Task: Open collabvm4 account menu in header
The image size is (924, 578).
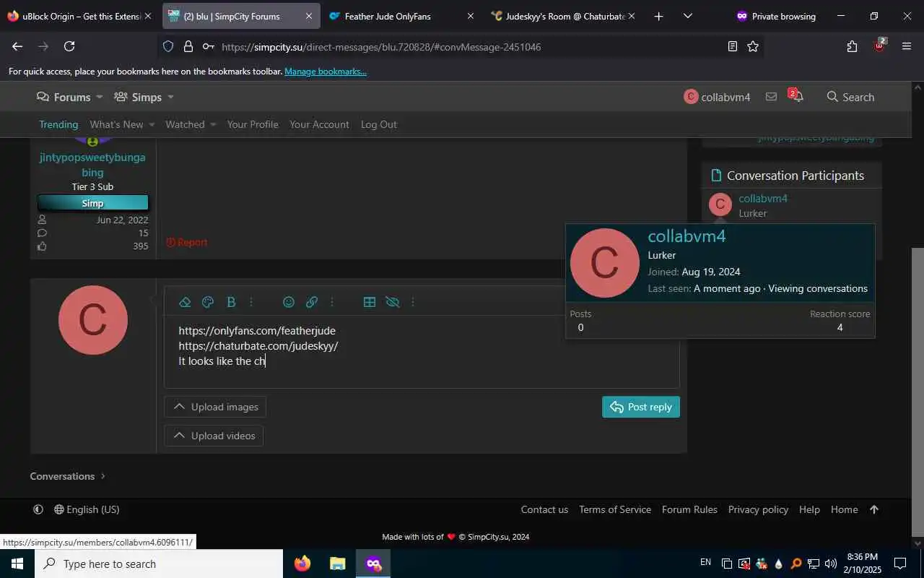Action: [x=717, y=97]
